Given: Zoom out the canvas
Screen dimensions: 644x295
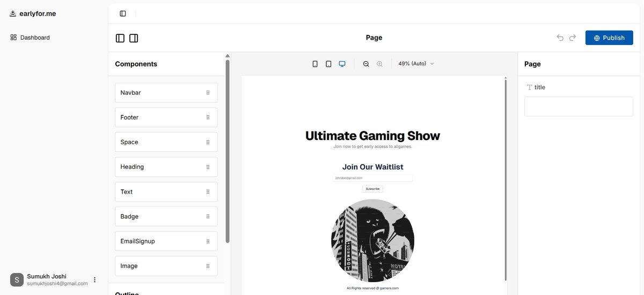Looking at the screenshot, I should click(366, 64).
